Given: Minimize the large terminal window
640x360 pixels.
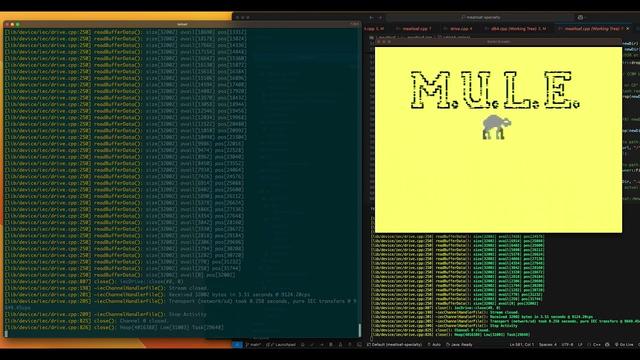Looking at the screenshot, I should [x=12, y=24].
